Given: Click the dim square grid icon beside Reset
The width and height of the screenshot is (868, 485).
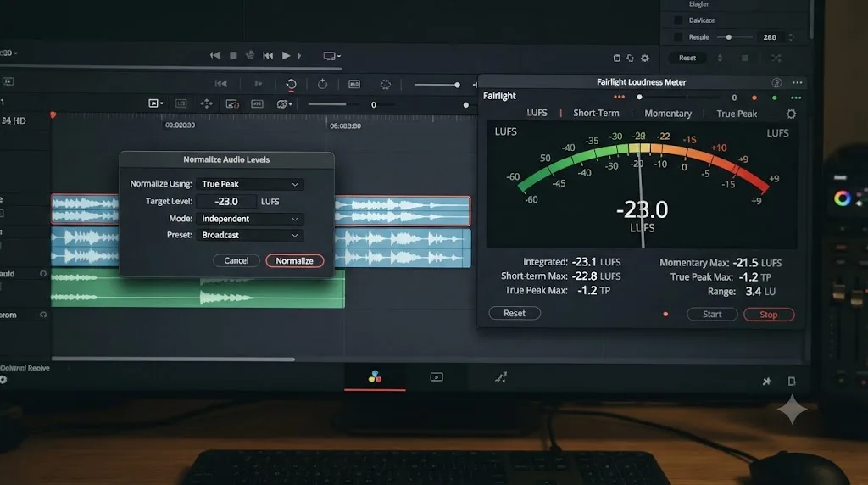Looking at the screenshot, I should [744, 58].
